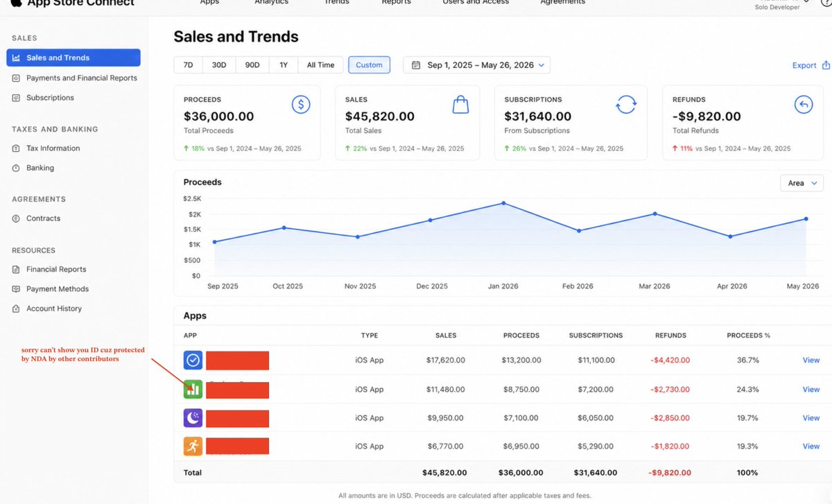Open Users and Access in top navigation
The width and height of the screenshot is (832, 504).
[476, 3]
